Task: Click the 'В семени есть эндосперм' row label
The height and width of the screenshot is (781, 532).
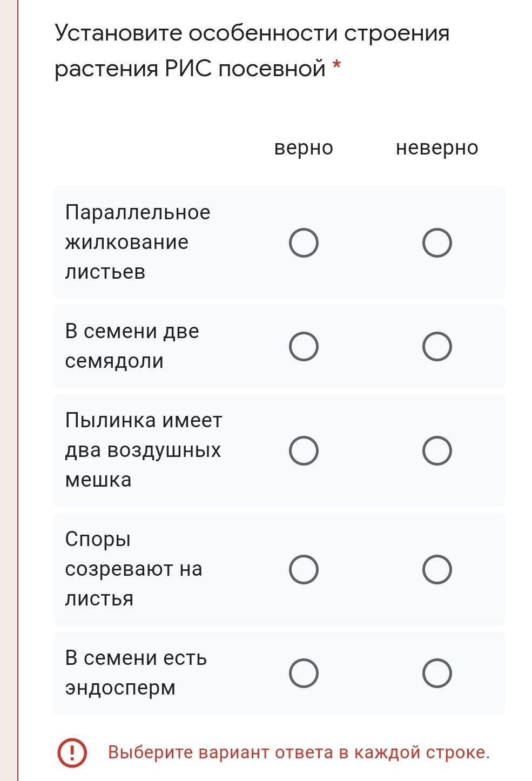Action: pyautogui.click(x=136, y=672)
